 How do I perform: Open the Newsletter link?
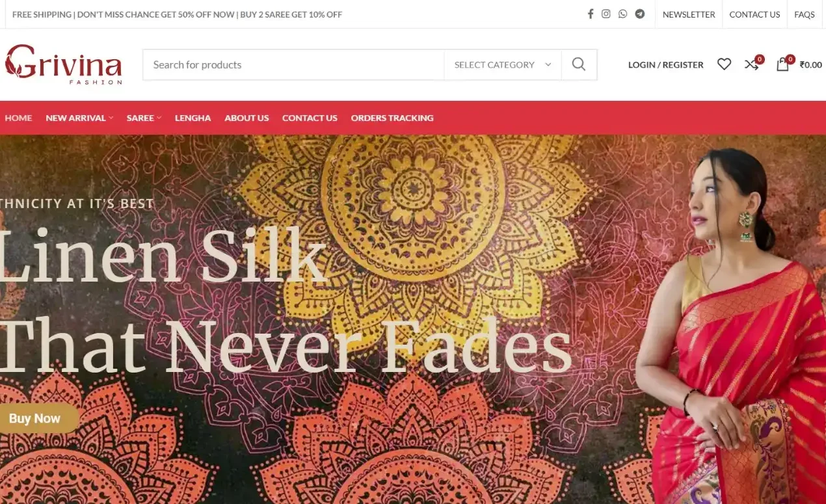pos(689,14)
